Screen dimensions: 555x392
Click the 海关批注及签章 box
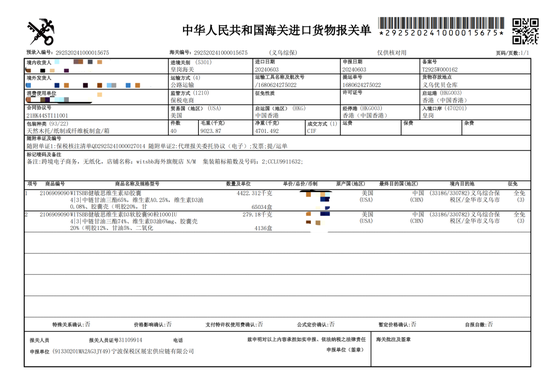pos(451,349)
